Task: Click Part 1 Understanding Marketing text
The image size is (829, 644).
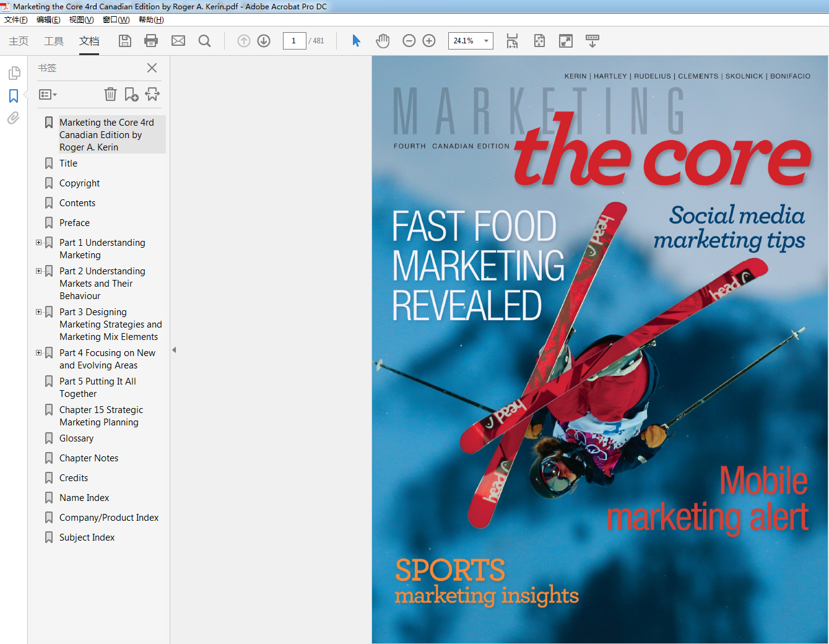Action: (102, 249)
